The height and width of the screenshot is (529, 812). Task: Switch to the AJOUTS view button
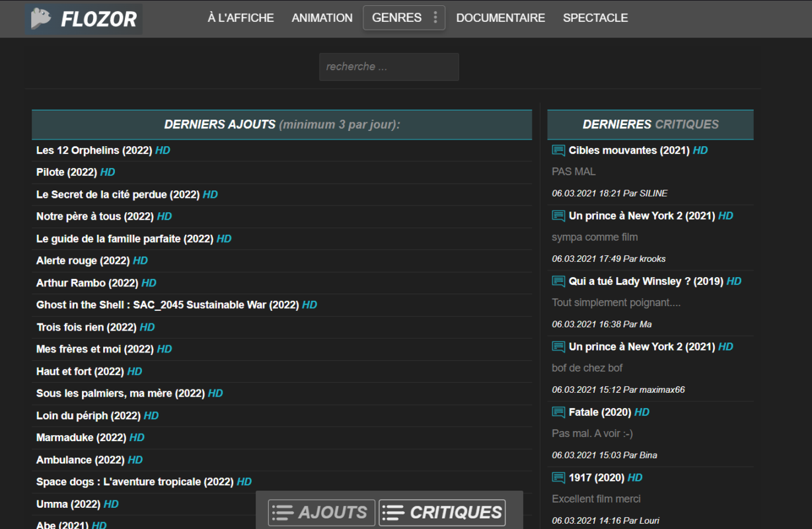point(322,512)
